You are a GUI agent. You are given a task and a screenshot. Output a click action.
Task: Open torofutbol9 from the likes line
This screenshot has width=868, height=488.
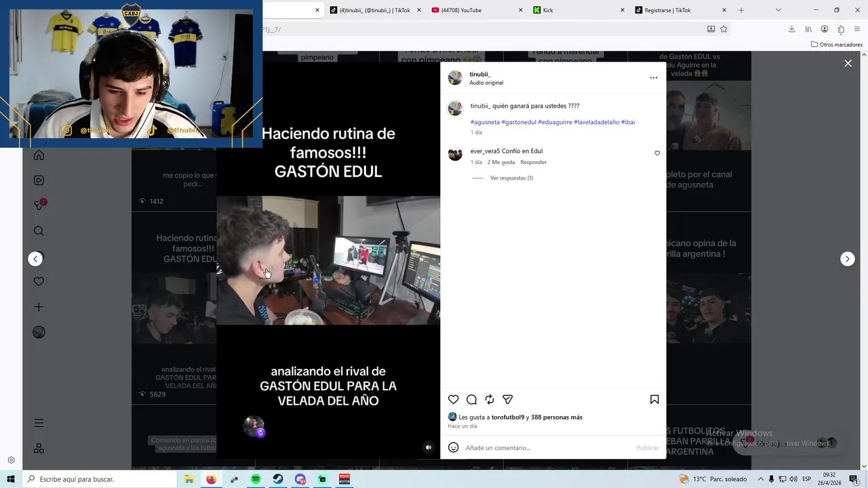click(508, 418)
